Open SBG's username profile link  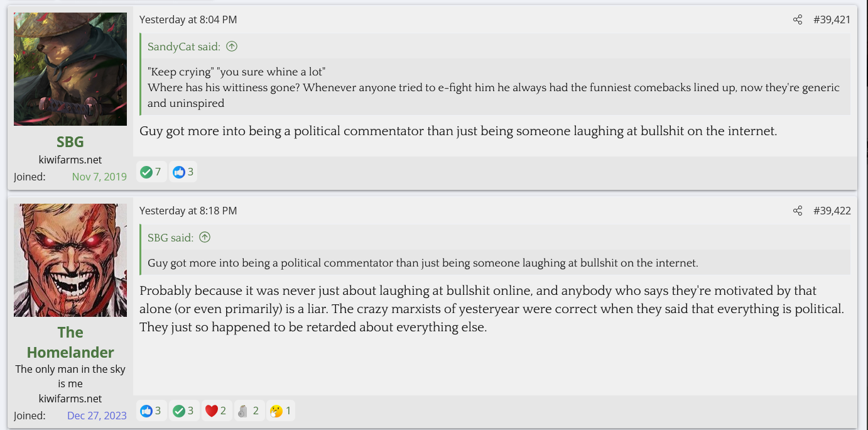point(70,142)
